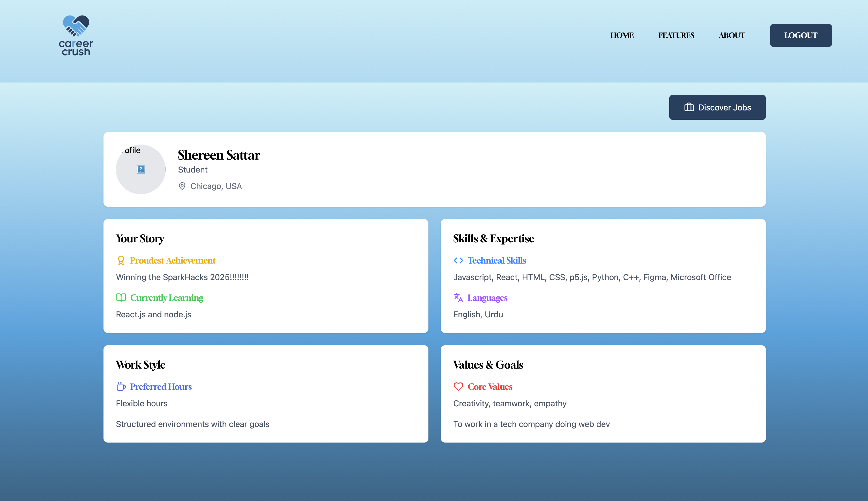Click the award ribbon icon for Proudest Achievement

click(x=121, y=260)
